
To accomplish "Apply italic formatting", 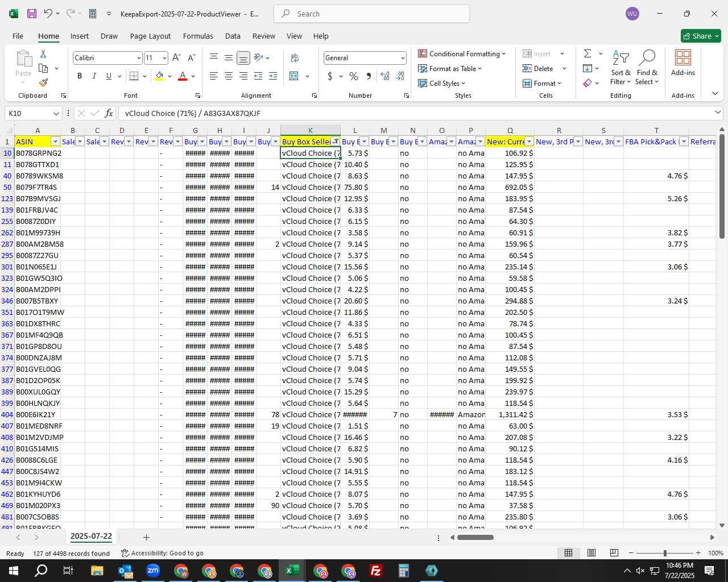I will (94, 76).
